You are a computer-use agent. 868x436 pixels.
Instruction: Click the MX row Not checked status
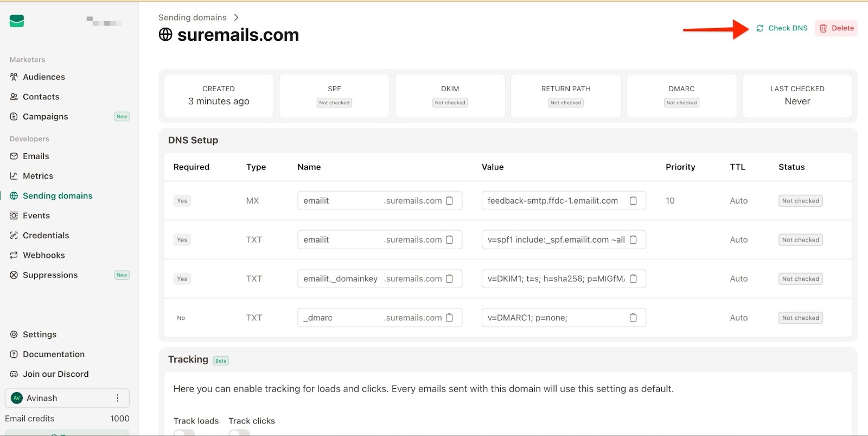[801, 201]
